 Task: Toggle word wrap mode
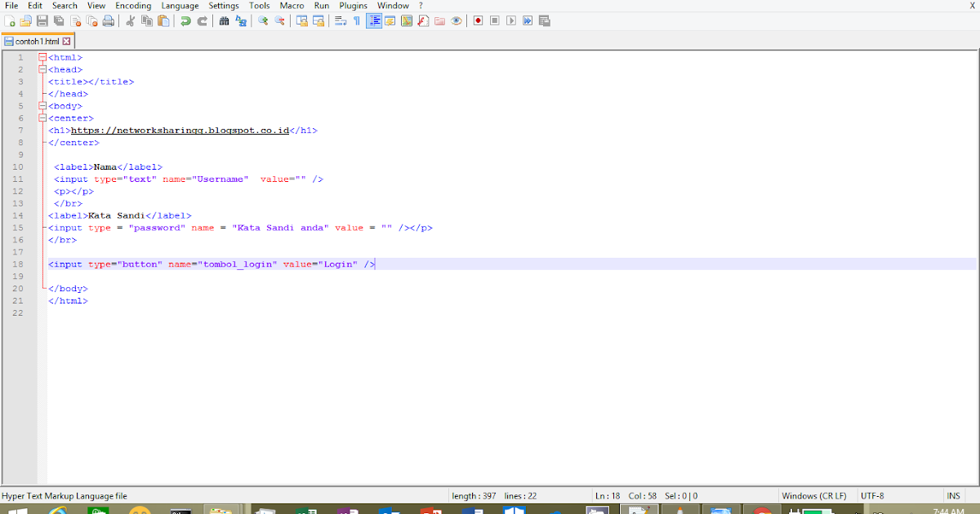pyautogui.click(x=340, y=20)
